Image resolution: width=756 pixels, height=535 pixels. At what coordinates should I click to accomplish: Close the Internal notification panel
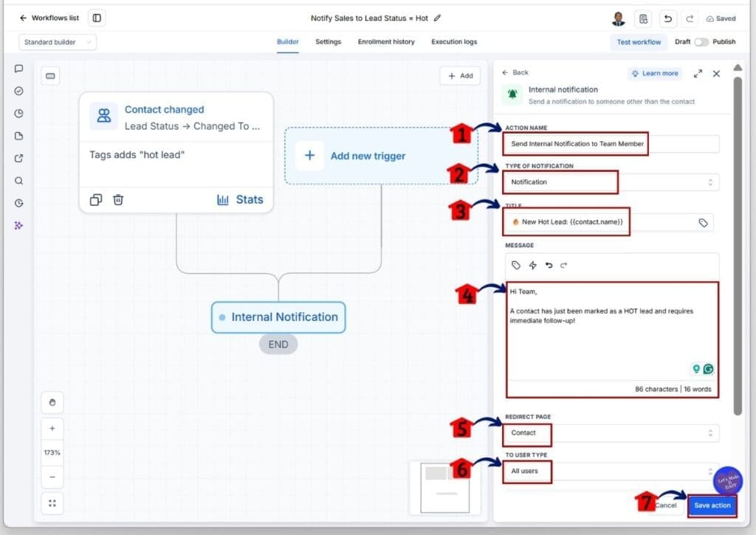[716, 74]
